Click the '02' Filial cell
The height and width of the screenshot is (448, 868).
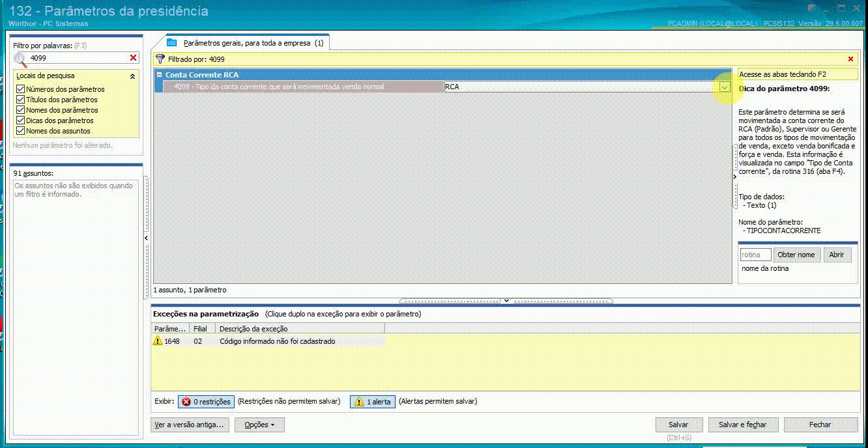pos(197,341)
